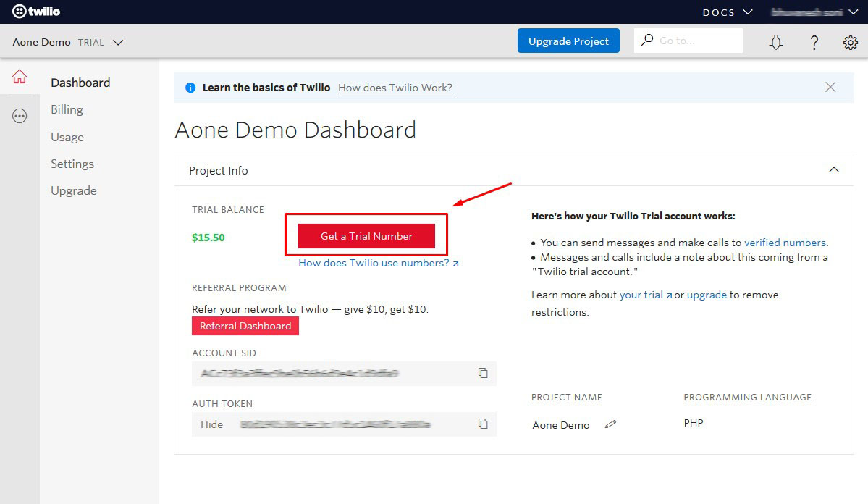
Task: Click the TRIAL BALANCE label
Action: [x=227, y=209]
